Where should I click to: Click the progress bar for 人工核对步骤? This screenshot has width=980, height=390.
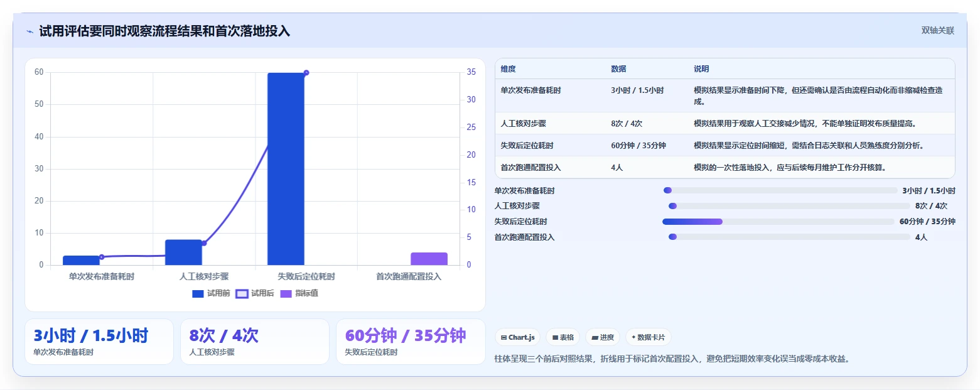[x=789, y=206]
